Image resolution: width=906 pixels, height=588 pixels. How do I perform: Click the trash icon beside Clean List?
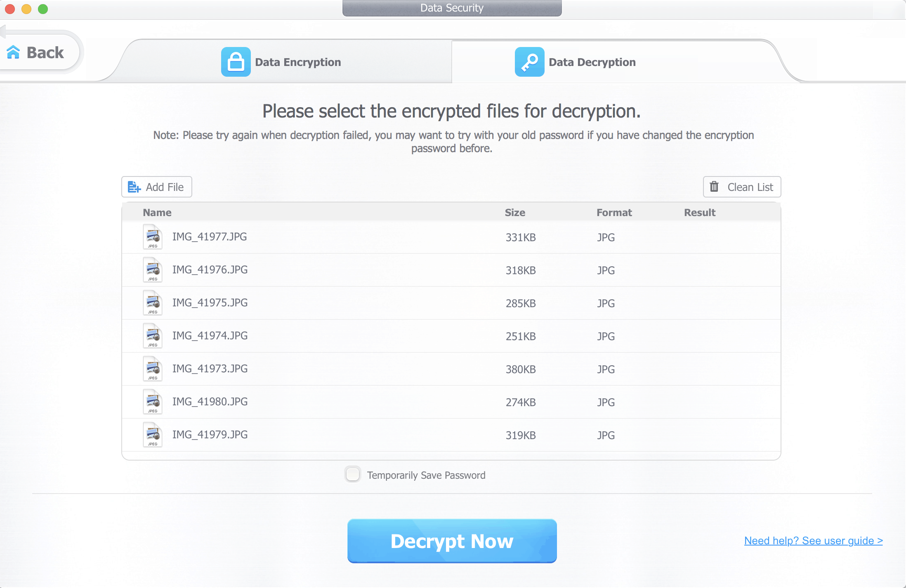(715, 186)
